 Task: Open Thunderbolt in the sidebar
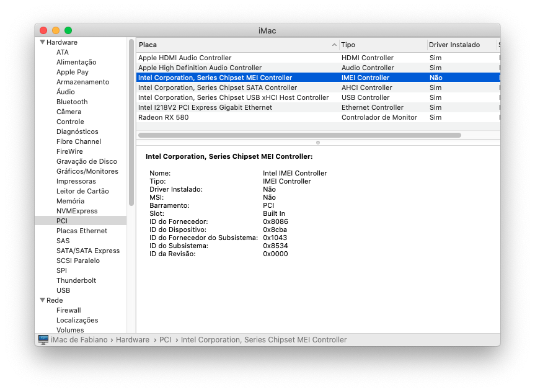coord(76,280)
